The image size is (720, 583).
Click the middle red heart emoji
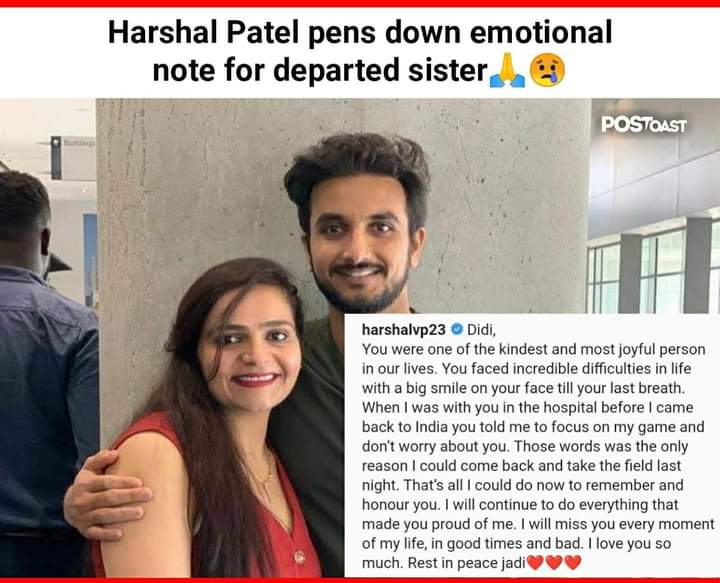(554, 562)
